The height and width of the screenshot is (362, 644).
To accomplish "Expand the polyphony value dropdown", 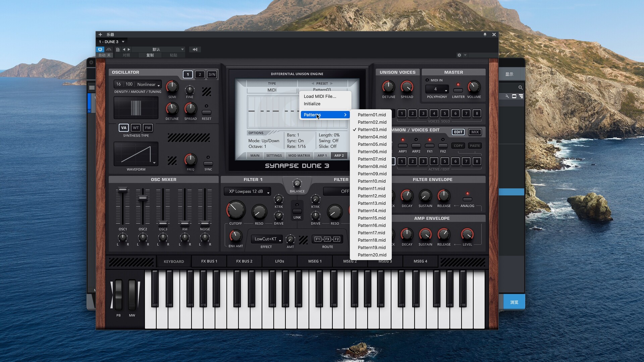I will pos(437,89).
